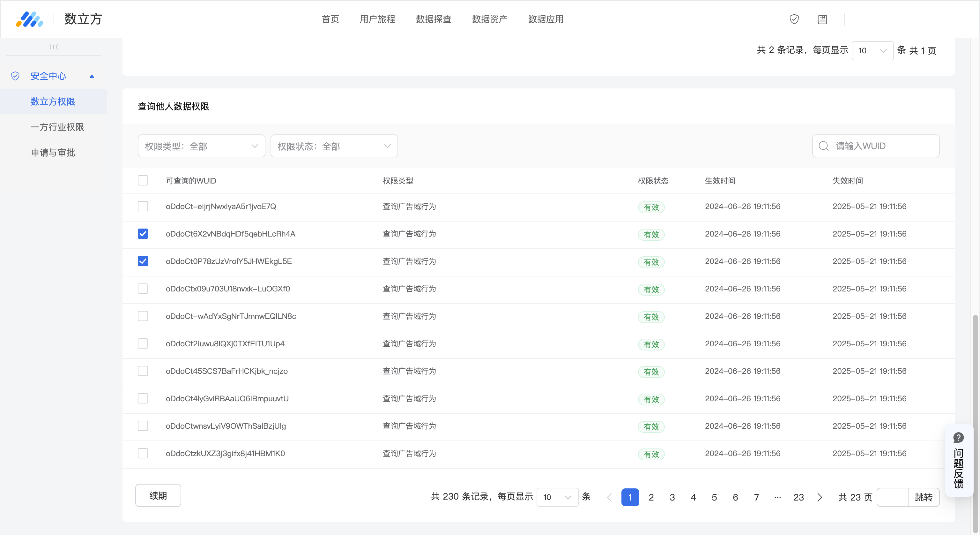
Task: Click the question mark feedback icon
Action: [x=958, y=438]
